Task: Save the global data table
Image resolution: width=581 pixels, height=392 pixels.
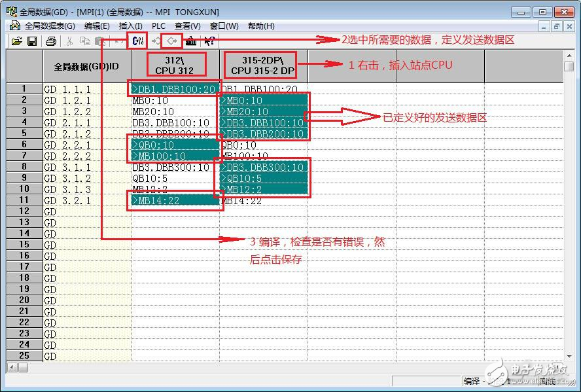Action: 31,41
